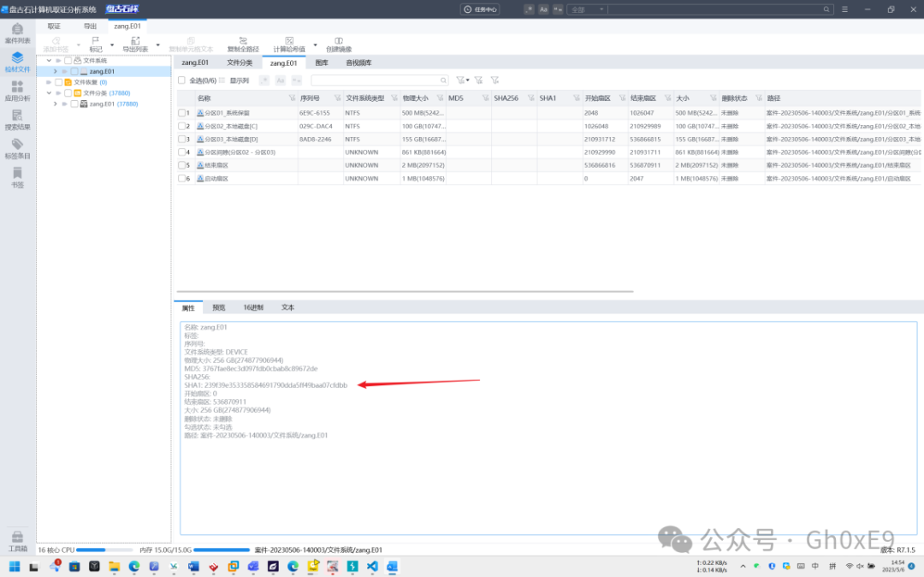Image resolution: width=924 pixels, height=577 pixels.
Task: Open the 计算哈希值 dropdown arrow
Action: [315, 45]
